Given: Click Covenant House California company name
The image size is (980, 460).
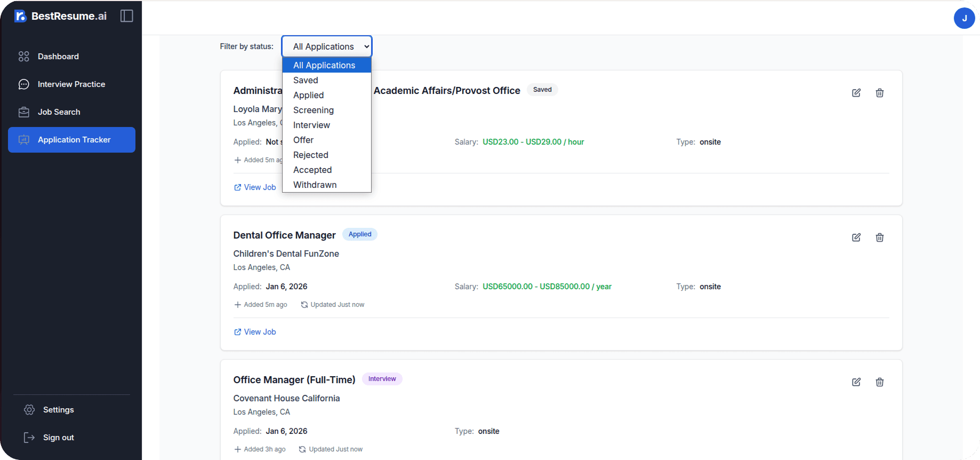Looking at the screenshot, I should (x=286, y=398).
